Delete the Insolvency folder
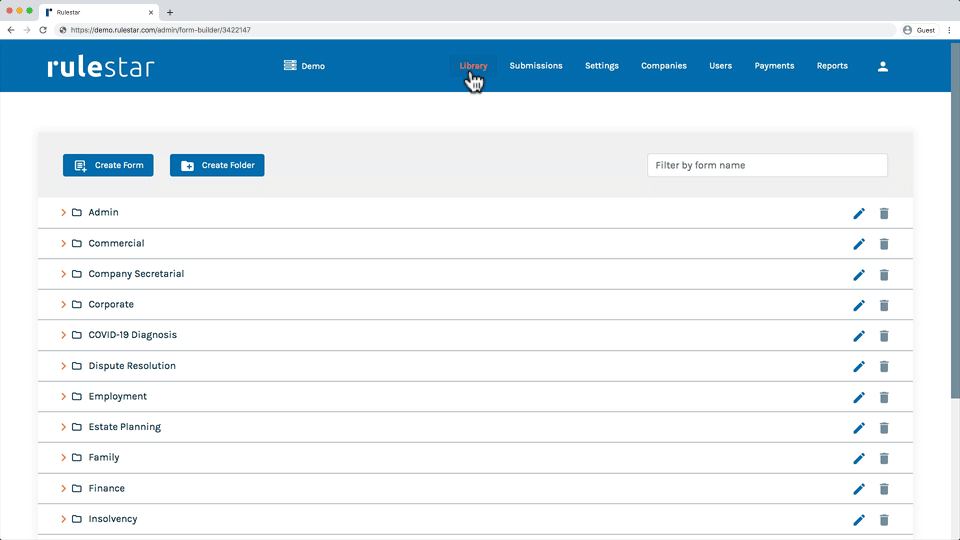This screenshot has width=960, height=540. (x=884, y=520)
